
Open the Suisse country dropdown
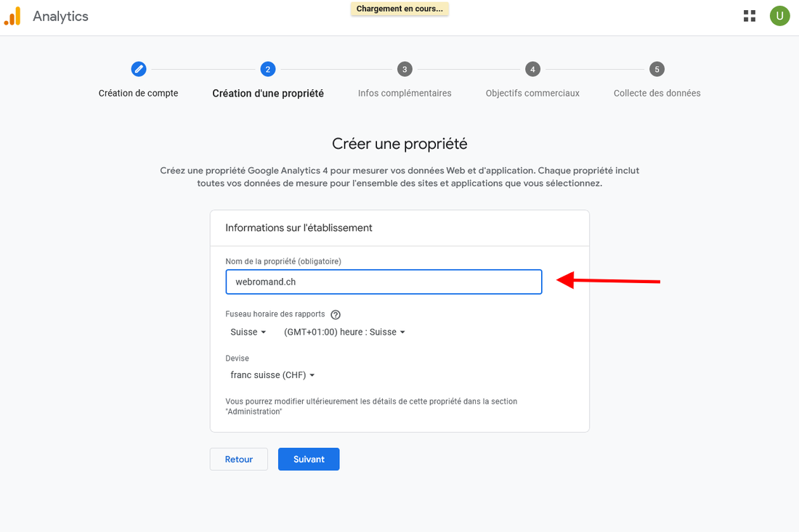coord(248,332)
